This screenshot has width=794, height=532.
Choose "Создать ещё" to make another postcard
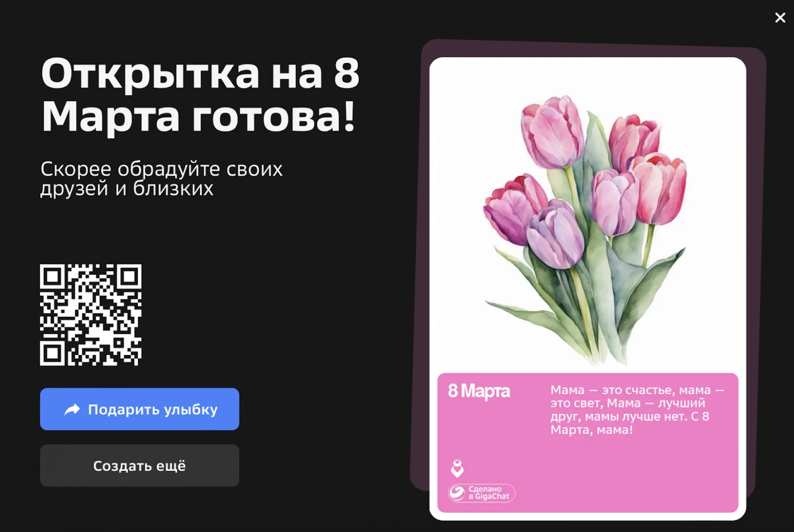139,465
